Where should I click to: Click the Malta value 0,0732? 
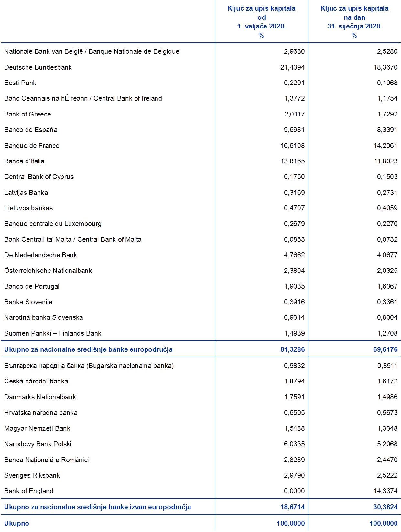click(387, 239)
